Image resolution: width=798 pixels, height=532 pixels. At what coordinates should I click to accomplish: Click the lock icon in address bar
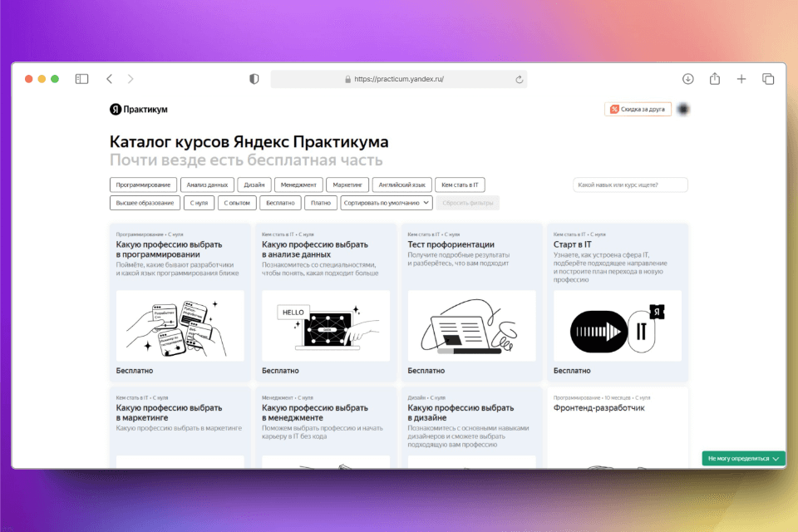348,80
